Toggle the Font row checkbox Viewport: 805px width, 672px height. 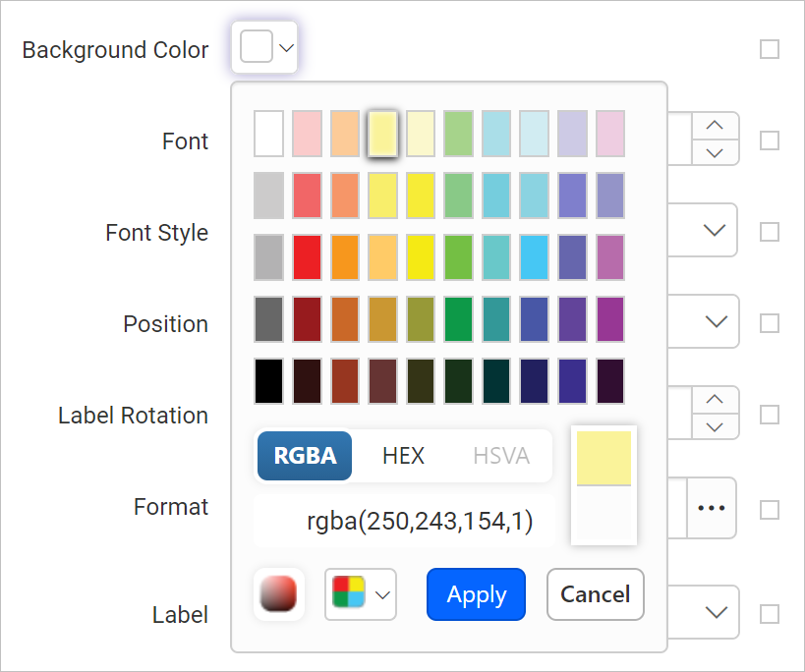(769, 140)
